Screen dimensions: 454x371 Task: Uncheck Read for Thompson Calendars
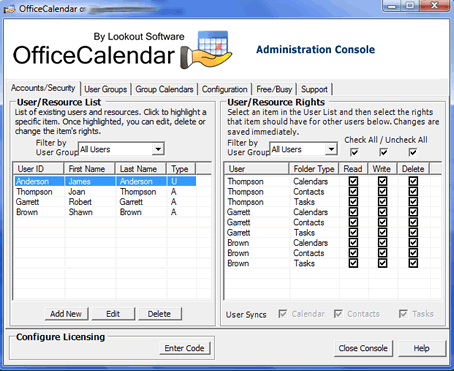353,181
